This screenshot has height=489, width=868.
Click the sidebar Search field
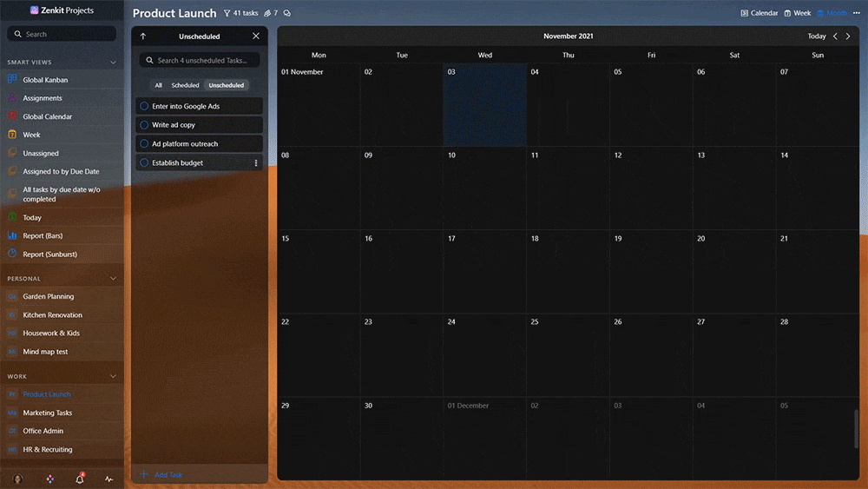62,34
